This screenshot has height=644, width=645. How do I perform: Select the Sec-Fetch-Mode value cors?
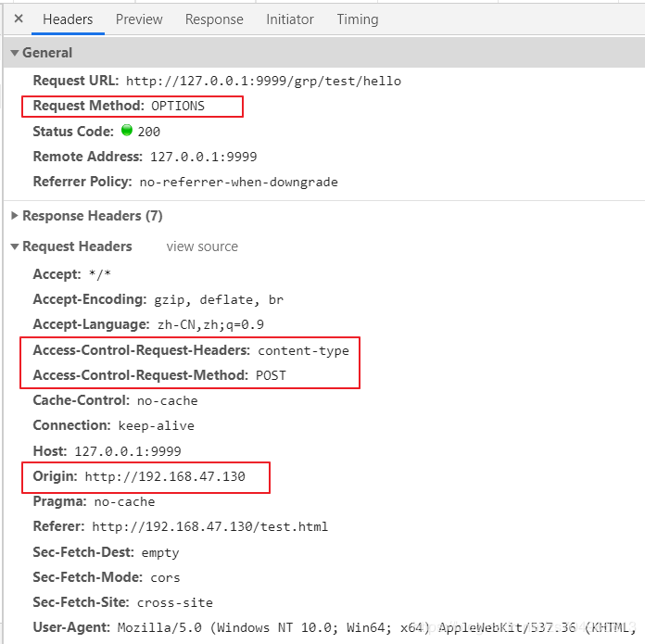click(165, 577)
